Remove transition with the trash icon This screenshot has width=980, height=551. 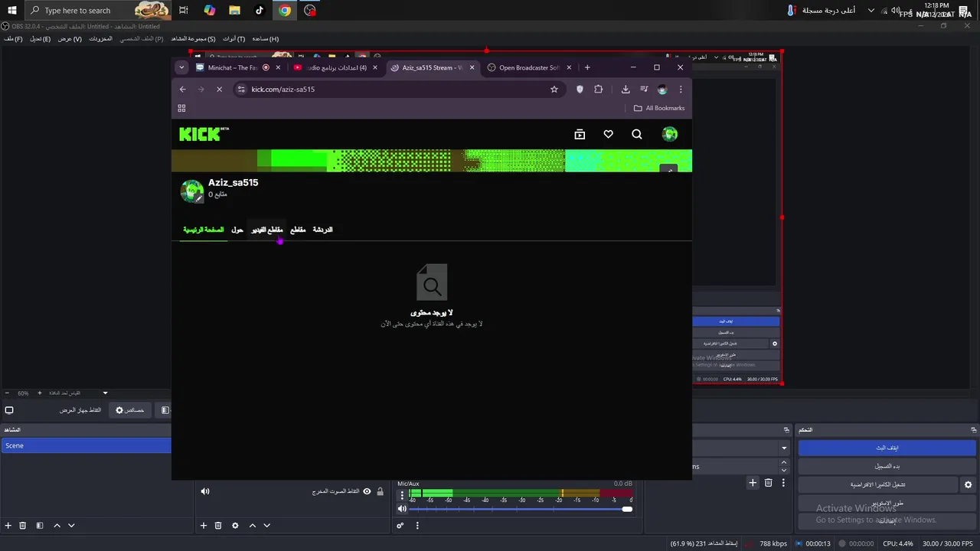tap(768, 483)
